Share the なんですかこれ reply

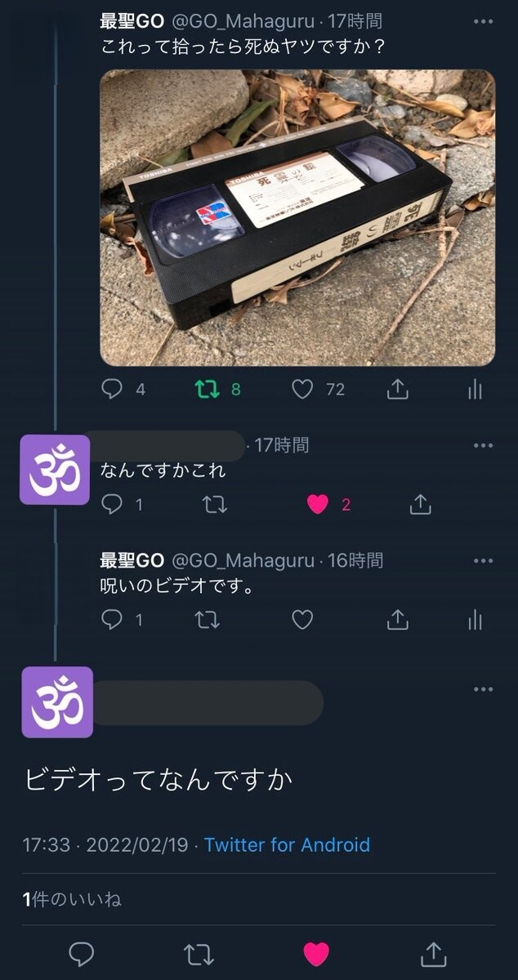tap(420, 505)
